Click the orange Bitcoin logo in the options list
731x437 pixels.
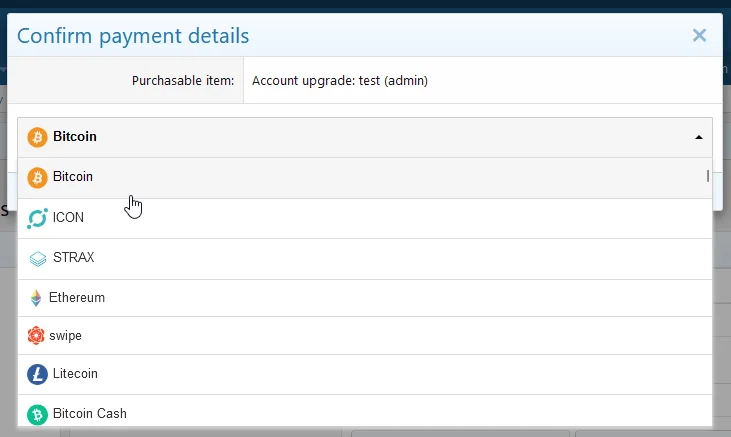tap(38, 177)
